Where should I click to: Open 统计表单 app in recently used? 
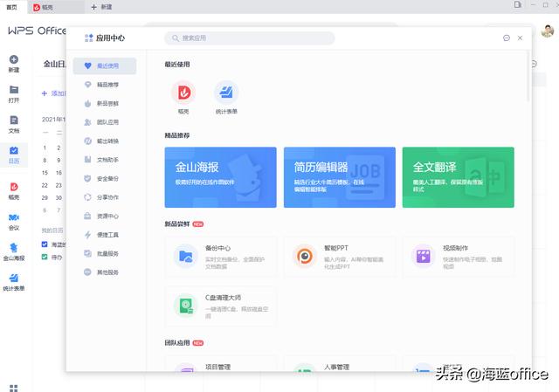226,93
